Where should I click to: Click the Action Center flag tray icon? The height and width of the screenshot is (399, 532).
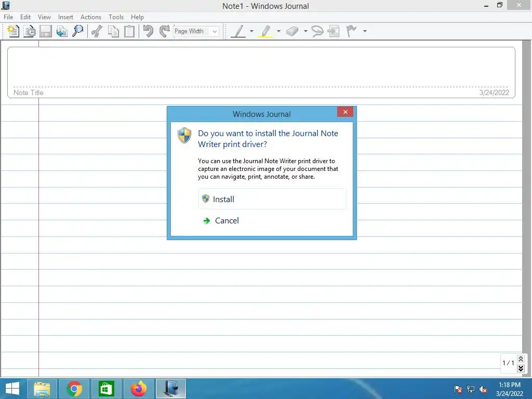click(458, 389)
